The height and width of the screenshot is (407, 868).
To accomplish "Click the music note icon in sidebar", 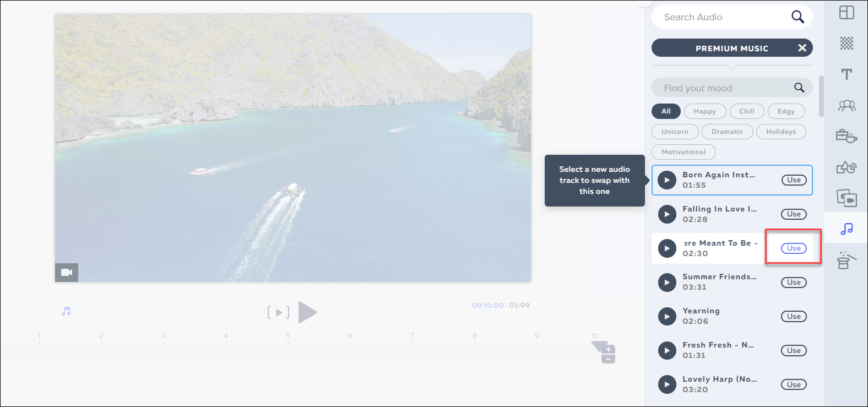I will [x=847, y=229].
